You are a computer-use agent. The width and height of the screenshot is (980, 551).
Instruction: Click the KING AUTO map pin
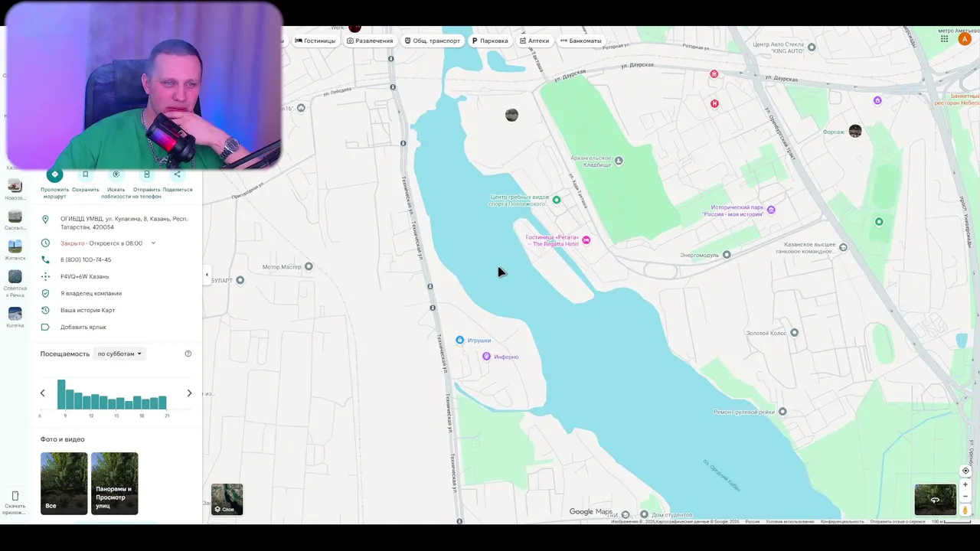click(x=812, y=47)
